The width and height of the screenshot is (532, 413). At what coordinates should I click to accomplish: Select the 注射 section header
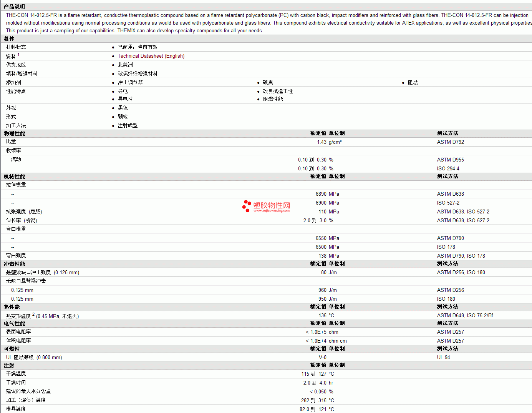9,365
